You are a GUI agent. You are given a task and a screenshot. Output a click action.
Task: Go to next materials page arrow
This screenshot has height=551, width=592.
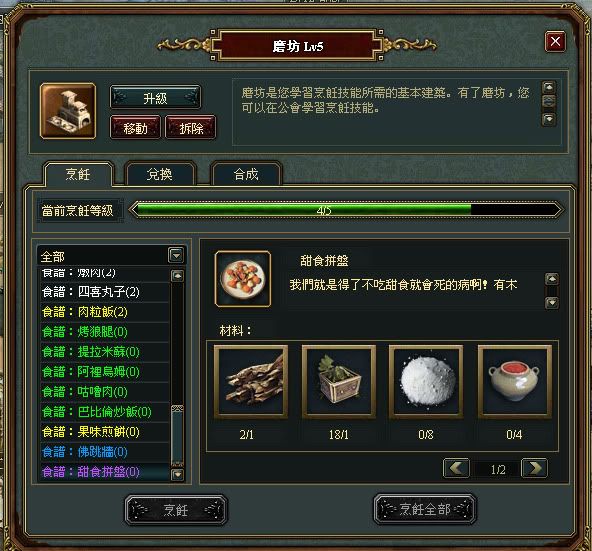534,468
